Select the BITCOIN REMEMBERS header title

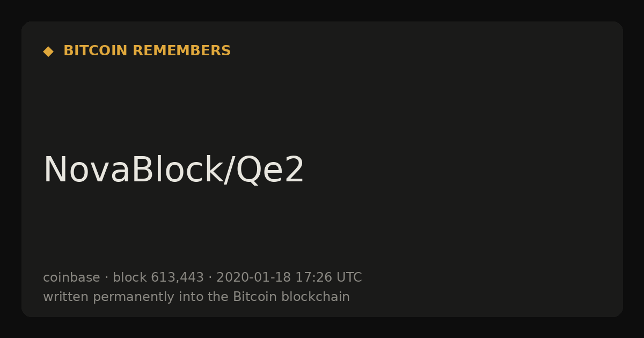pyautogui.click(x=147, y=51)
